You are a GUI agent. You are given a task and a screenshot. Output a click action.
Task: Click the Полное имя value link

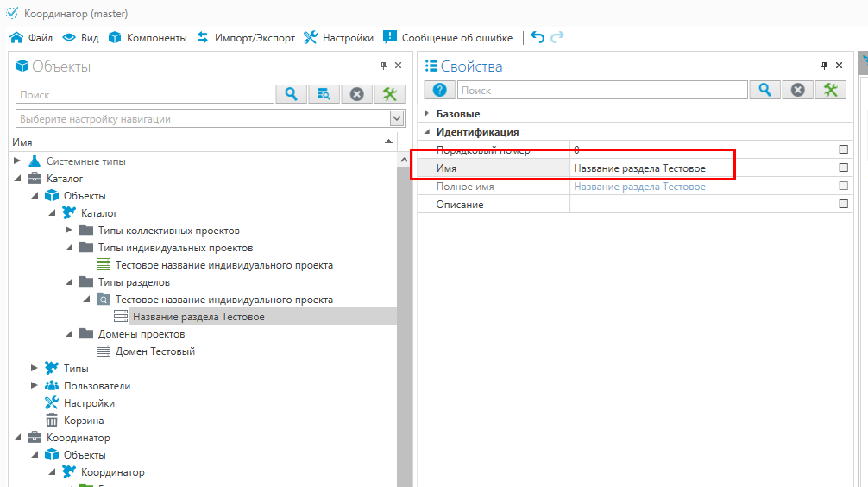pos(639,187)
